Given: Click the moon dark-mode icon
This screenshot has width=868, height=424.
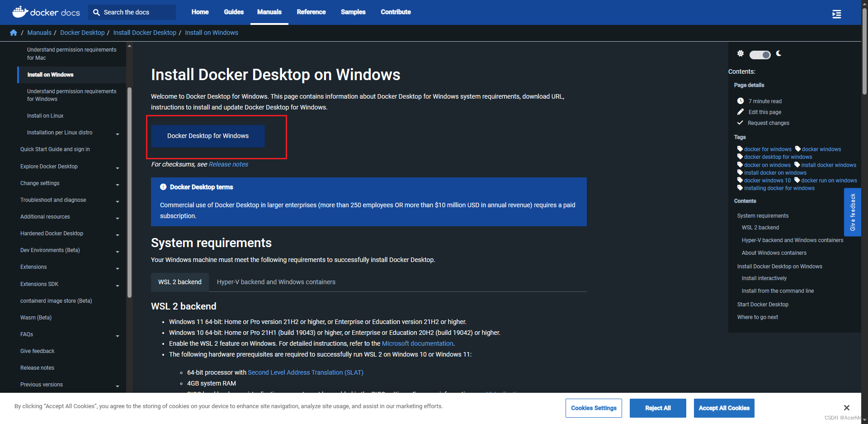Looking at the screenshot, I should click(x=778, y=53).
